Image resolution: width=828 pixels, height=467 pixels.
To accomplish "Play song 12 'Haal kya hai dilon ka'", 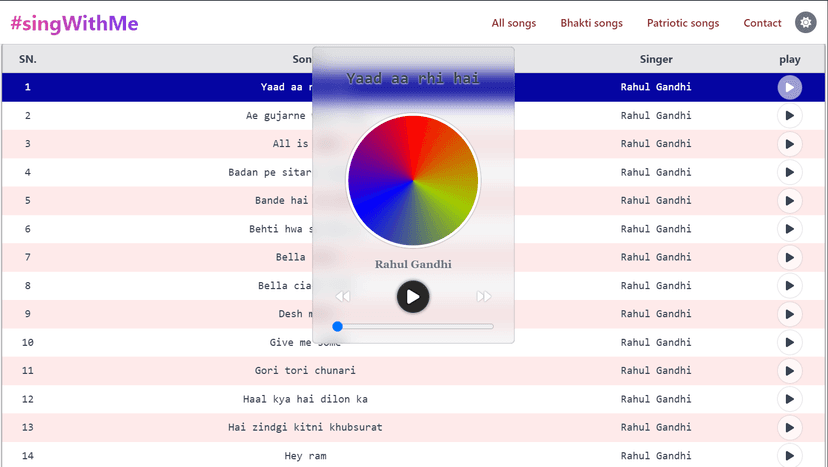I will [x=789, y=399].
